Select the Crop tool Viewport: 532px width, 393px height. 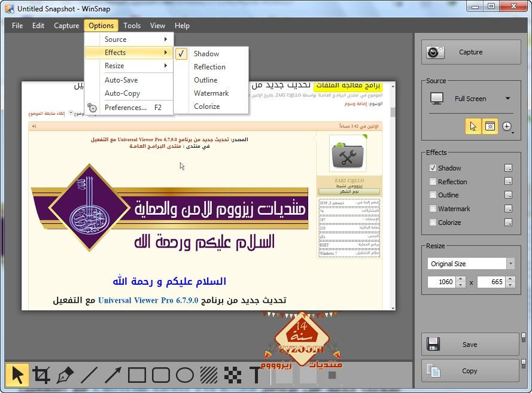[x=41, y=375]
